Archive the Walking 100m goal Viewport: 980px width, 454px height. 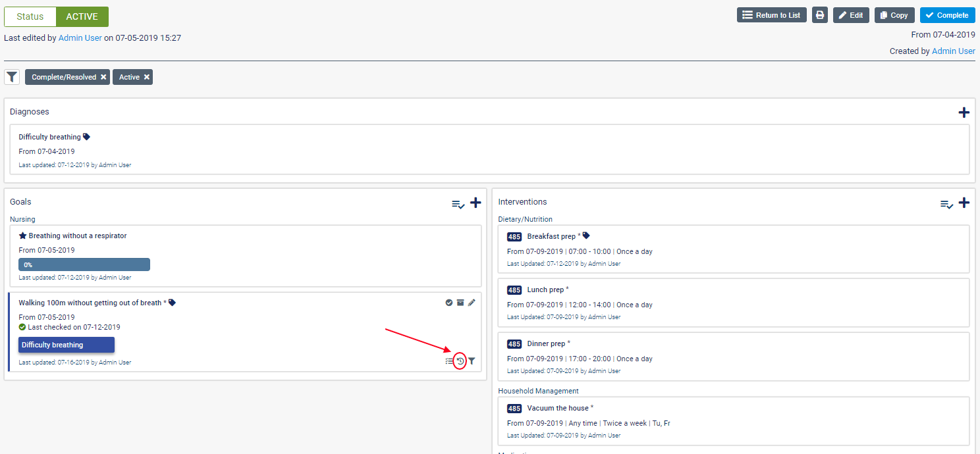click(x=460, y=303)
